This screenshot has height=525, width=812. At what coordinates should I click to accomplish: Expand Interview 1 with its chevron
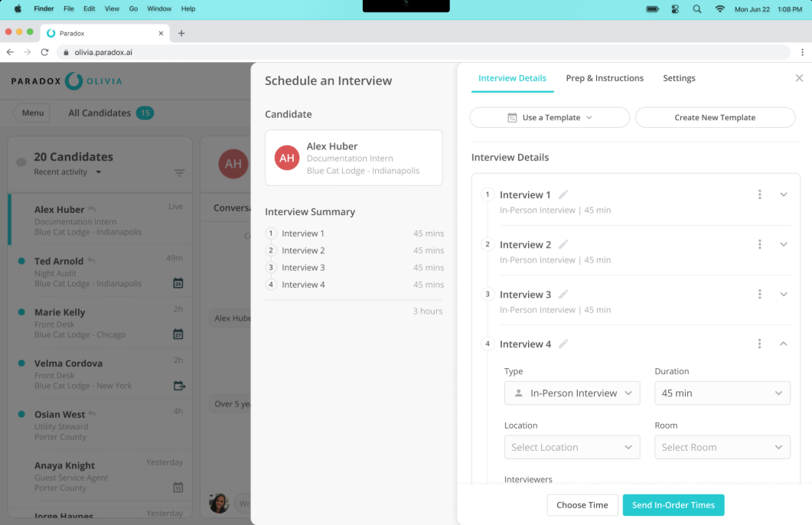pos(783,194)
